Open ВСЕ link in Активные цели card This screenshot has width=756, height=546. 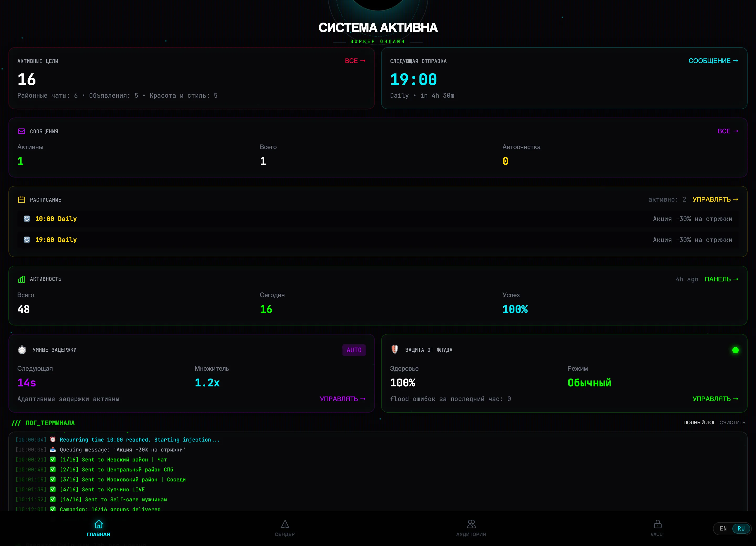tap(355, 61)
